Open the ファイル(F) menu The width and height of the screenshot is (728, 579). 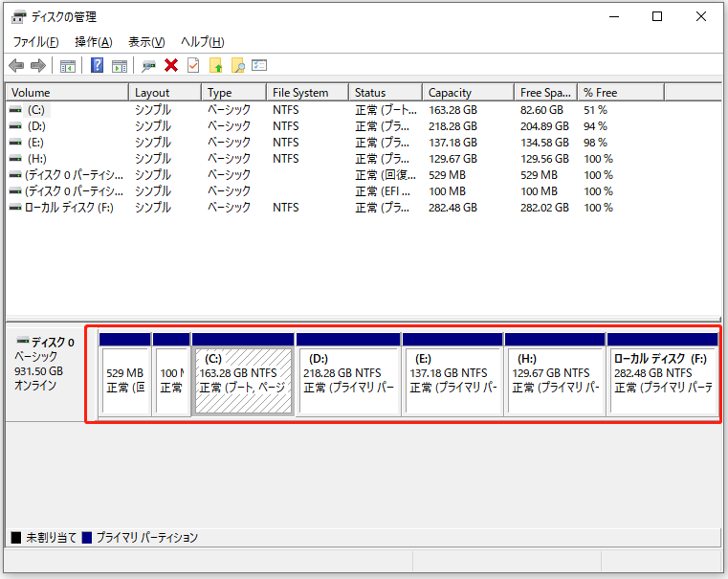tap(35, 42)
